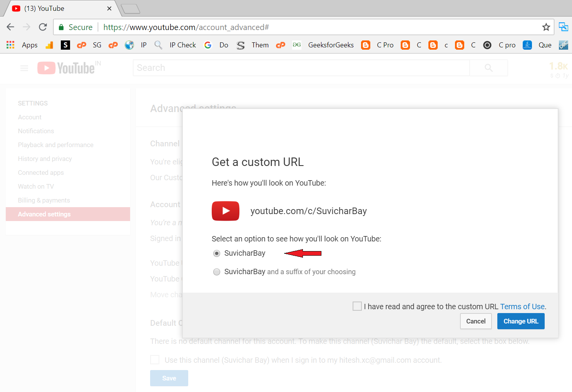Click the Change URL button
Viewport: 572px width, 392px height.
tap(521, 321)
